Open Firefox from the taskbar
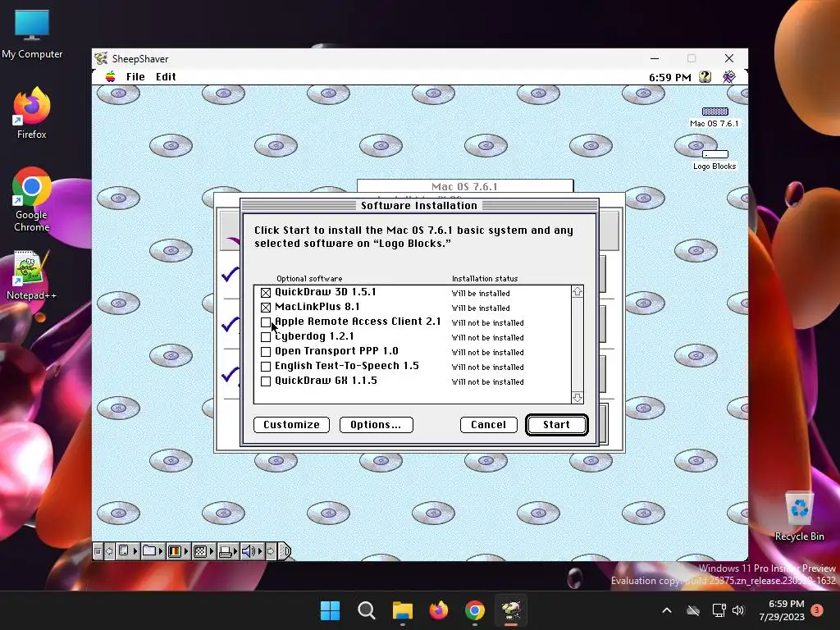The height and width of the screenshot is (630, 840). click(x=439, y=610)
